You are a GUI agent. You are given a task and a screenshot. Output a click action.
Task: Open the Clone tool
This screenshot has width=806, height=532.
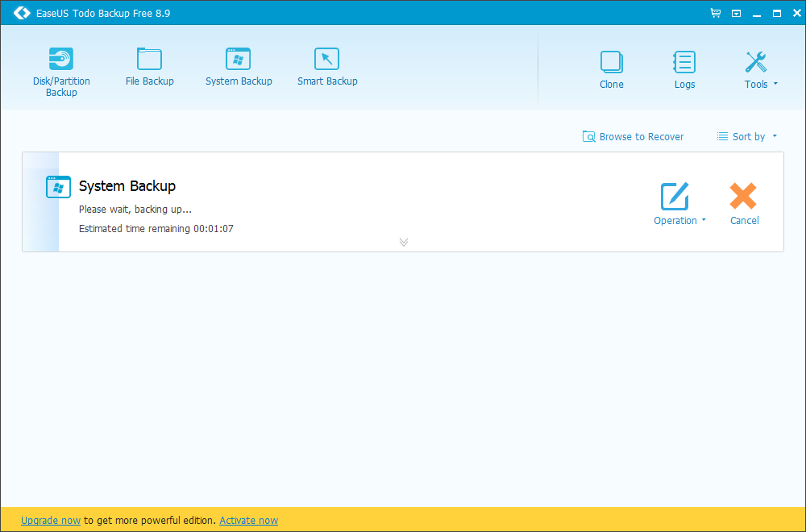point(612,70)
